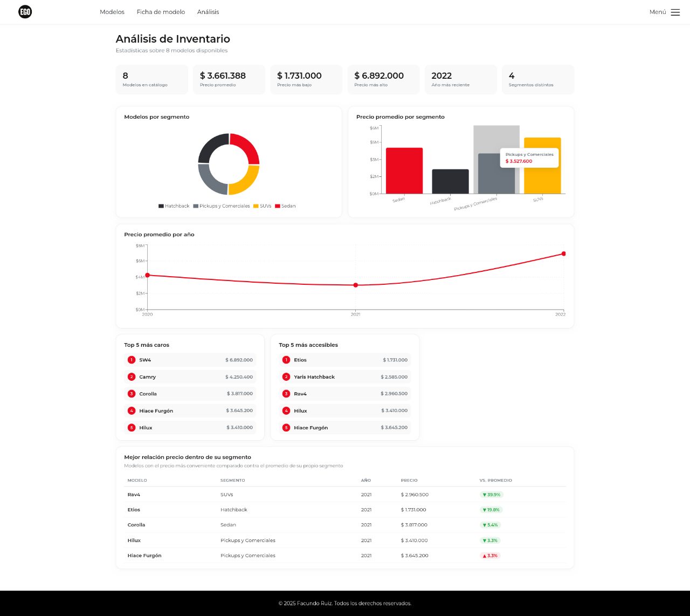Click the green 39.9% badge for Rav4
690x616 pixels.
click(x=491, y=495)
